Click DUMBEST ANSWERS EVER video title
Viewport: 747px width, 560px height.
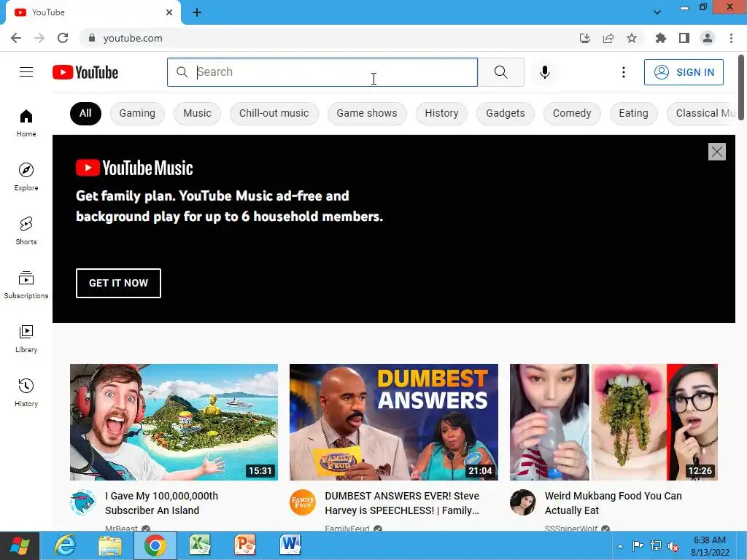tap(402, 503)
